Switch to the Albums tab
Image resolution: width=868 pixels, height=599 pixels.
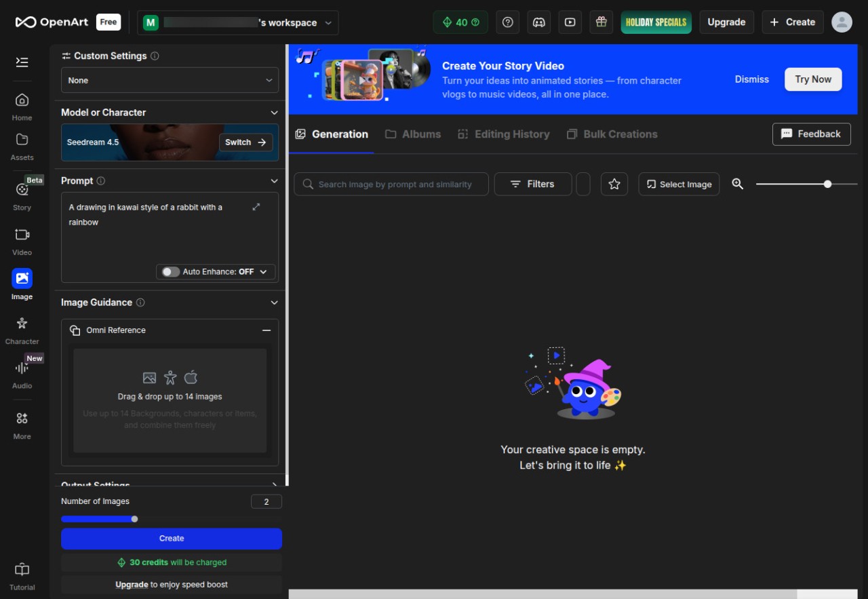(x=413, y=134)
